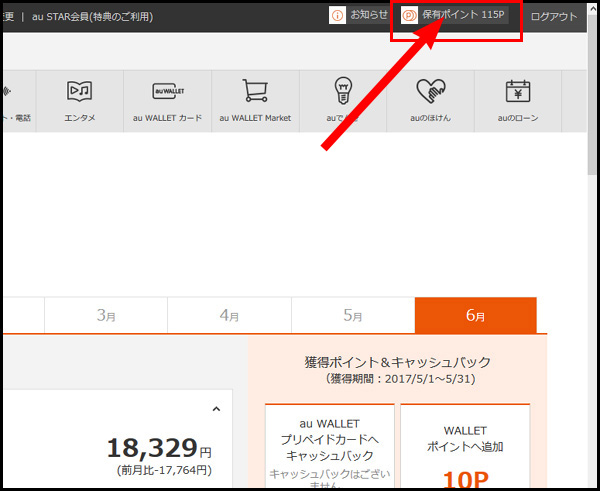Click the 18,329円 billing amount
600x491 pixels.
click(x=159, y=448)
